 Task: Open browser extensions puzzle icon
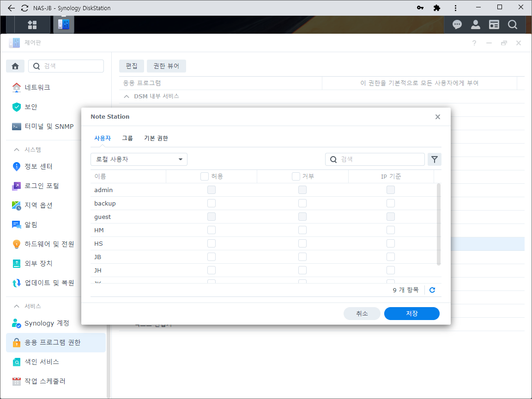click(437, 8)
